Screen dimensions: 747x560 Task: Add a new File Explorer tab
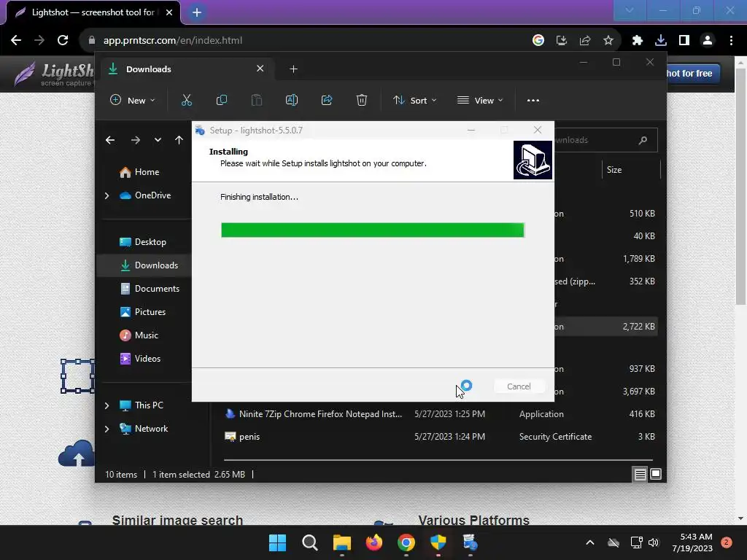(x=293, y=69)
